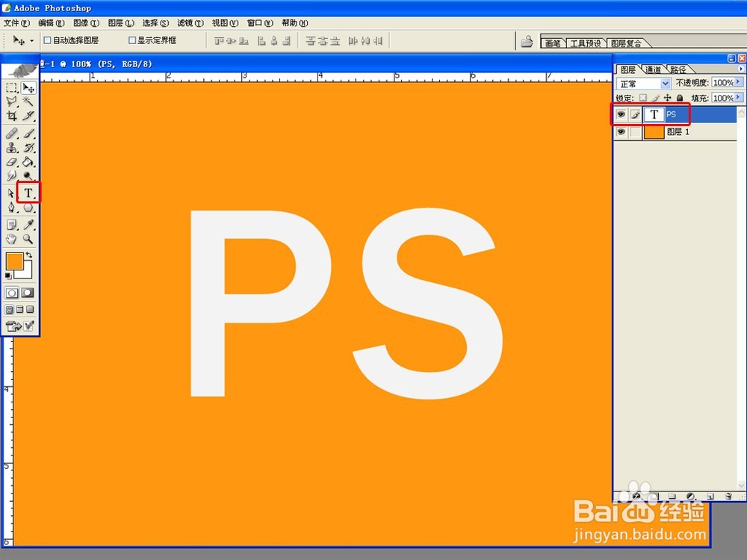This screenshot has width=747, height=560.
Task: Open the 图像 menu
Action: coord(86,23)
